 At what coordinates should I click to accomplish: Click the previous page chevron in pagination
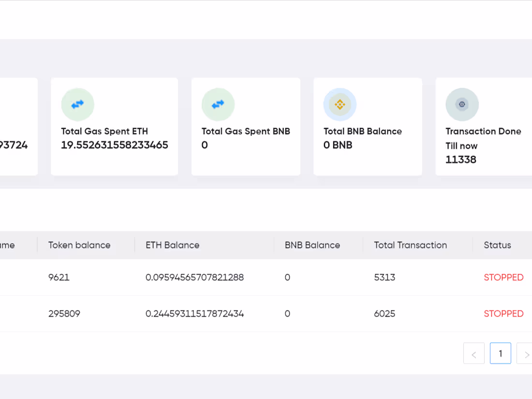[x=474, y=353]
